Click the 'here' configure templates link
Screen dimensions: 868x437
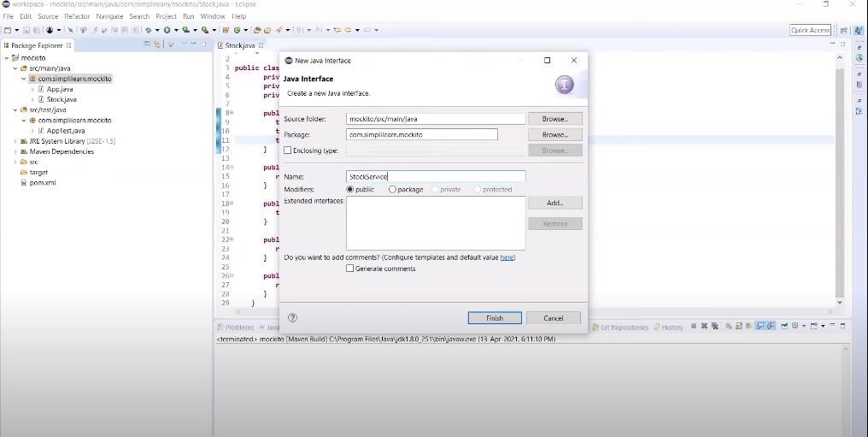tap(507, 257)
